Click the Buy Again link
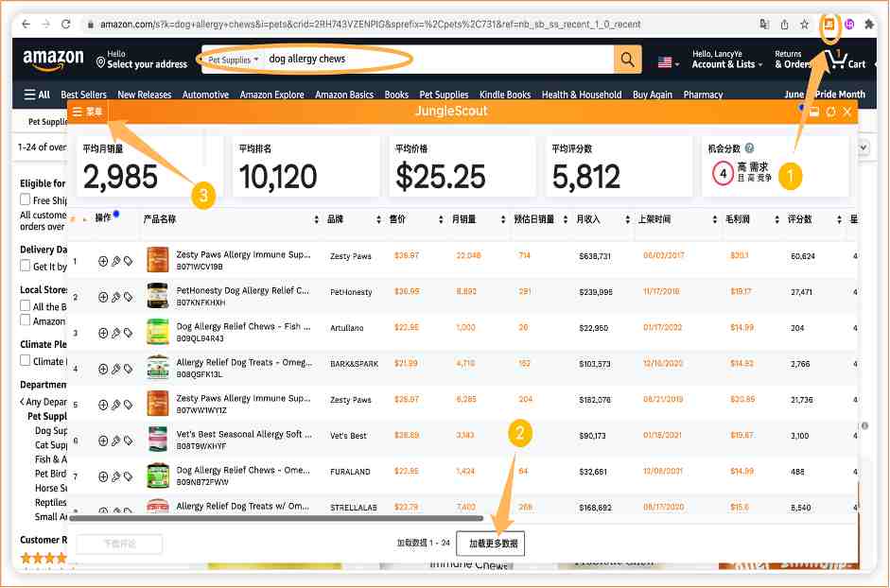Image resolution: width=890 pixels, height=588 pixels. pyautogui.click(x=653, y=95)
